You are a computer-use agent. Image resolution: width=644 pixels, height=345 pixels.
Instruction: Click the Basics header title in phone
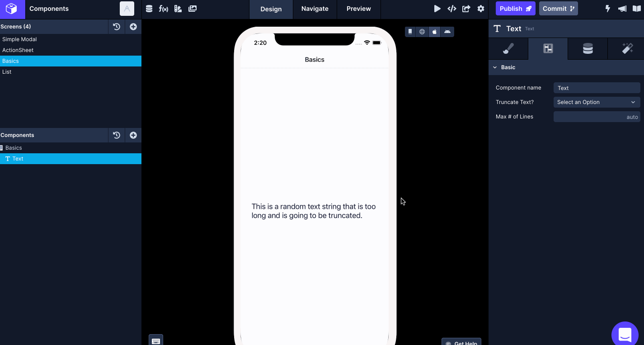coord(315,60)
